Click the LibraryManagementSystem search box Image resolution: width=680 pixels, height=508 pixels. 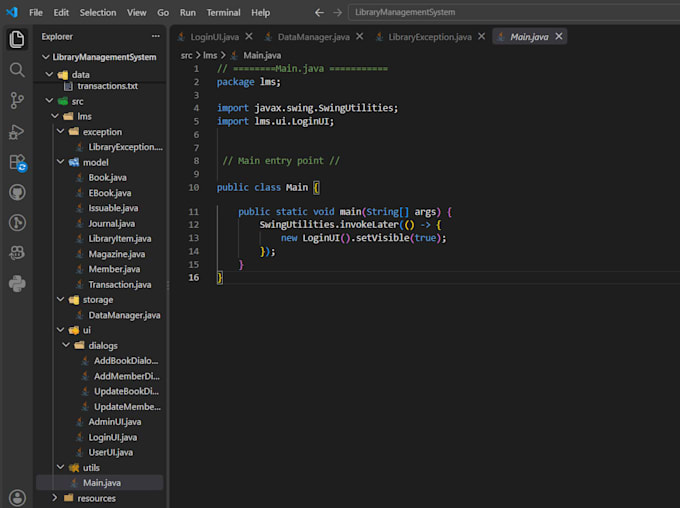[514, 12]
